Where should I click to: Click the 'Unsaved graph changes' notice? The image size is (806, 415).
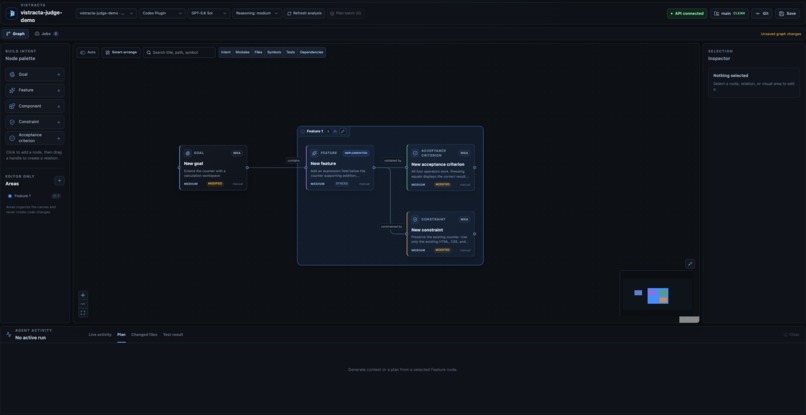point(781,34)
